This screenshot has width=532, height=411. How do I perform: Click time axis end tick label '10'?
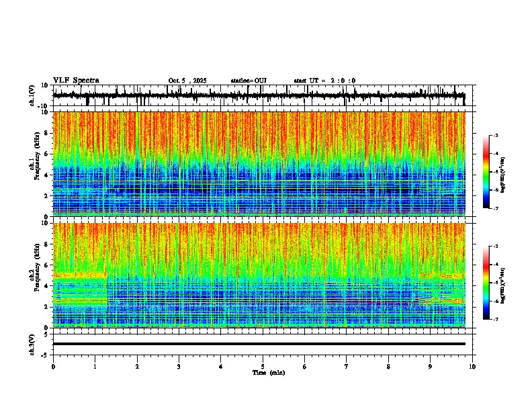[x=472, y=367]
